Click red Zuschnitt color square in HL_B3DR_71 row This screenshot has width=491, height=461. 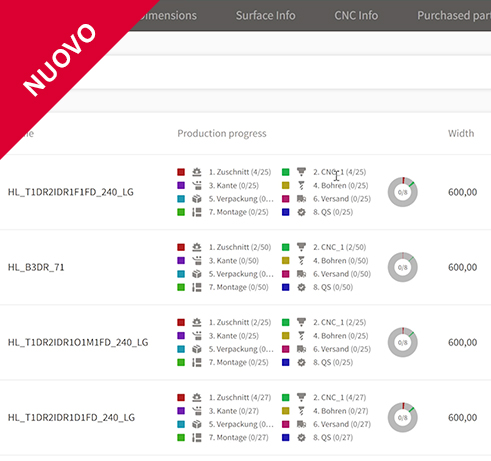181,247
